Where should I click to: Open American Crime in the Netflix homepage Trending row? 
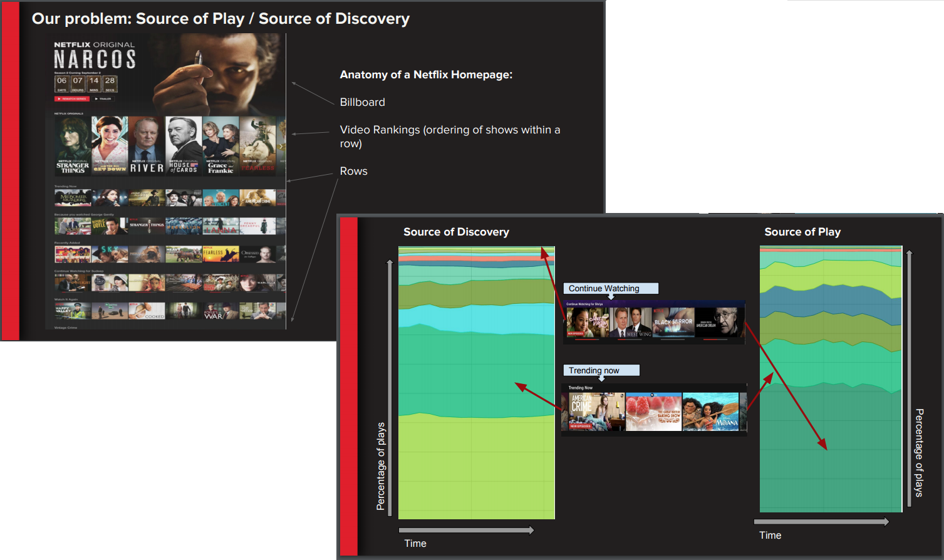[x=257, y=198]
